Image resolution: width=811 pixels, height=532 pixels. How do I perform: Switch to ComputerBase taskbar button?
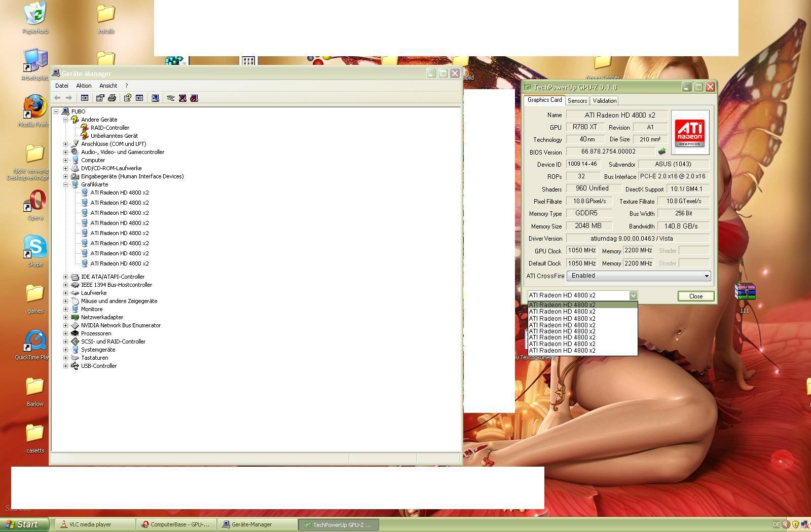click(176, 524)
